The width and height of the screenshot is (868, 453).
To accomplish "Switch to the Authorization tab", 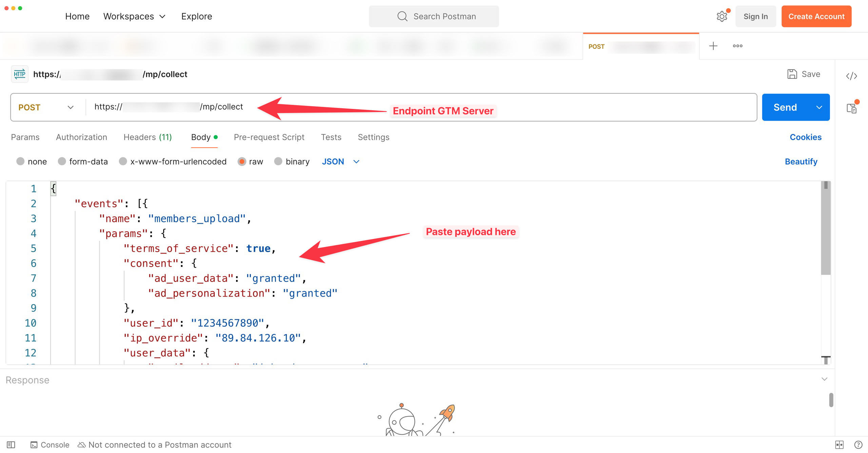I will 81,137.
